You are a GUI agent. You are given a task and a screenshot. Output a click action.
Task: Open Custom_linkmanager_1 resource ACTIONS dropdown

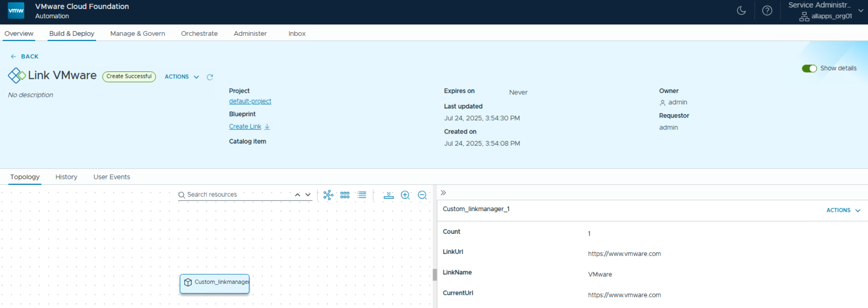843,210
